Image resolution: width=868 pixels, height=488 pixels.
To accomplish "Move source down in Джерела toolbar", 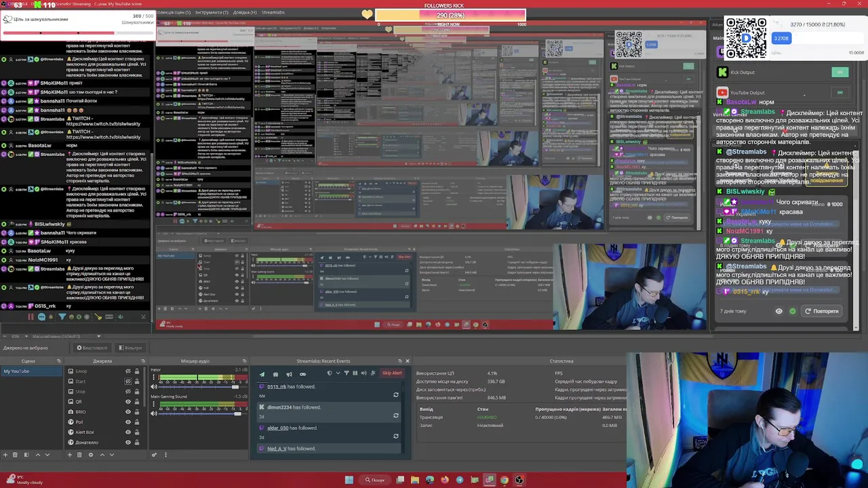I will (112, 455).
